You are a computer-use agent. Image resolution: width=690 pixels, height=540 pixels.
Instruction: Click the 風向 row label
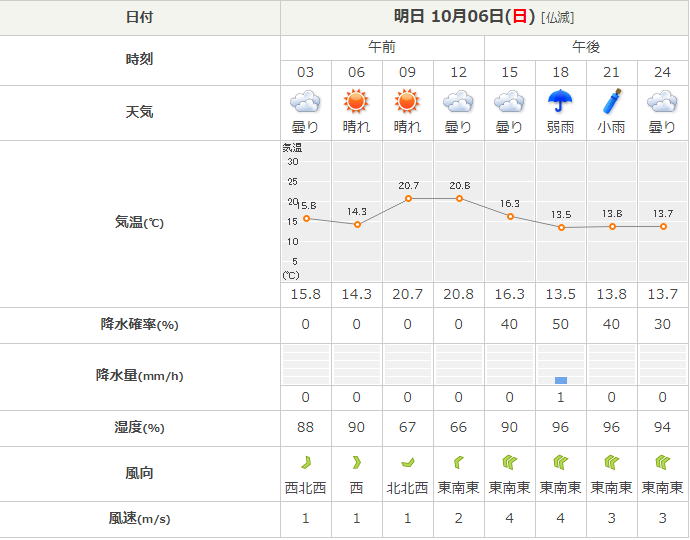point(139,473)
